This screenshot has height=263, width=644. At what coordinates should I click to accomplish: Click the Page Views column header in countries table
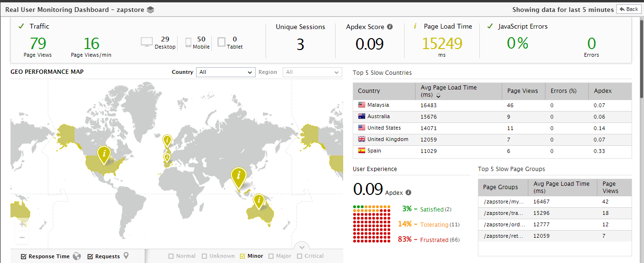click(524, 91)
